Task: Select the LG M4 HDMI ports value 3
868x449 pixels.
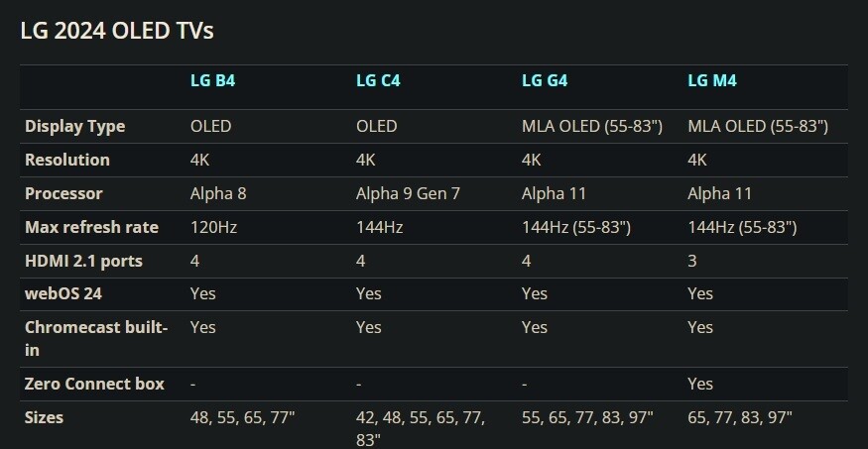Action: 692,261
